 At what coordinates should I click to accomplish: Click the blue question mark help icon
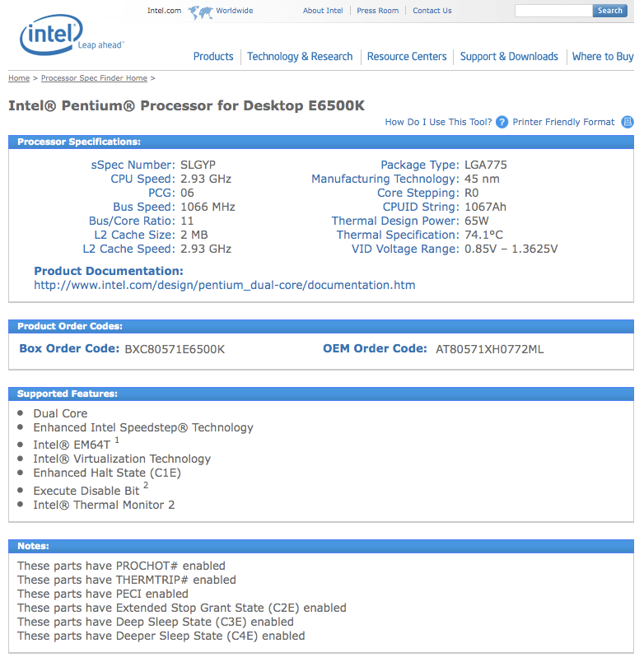click(502, 122)
